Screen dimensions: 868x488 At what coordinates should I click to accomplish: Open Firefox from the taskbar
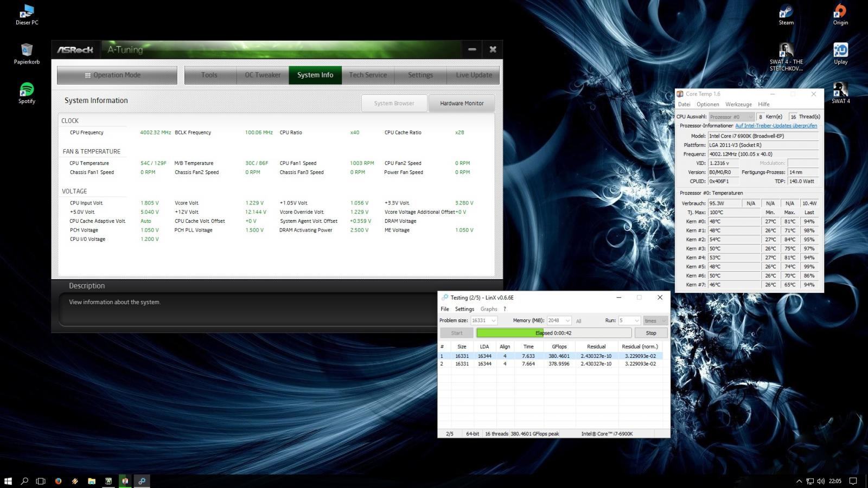click(58, 481)
